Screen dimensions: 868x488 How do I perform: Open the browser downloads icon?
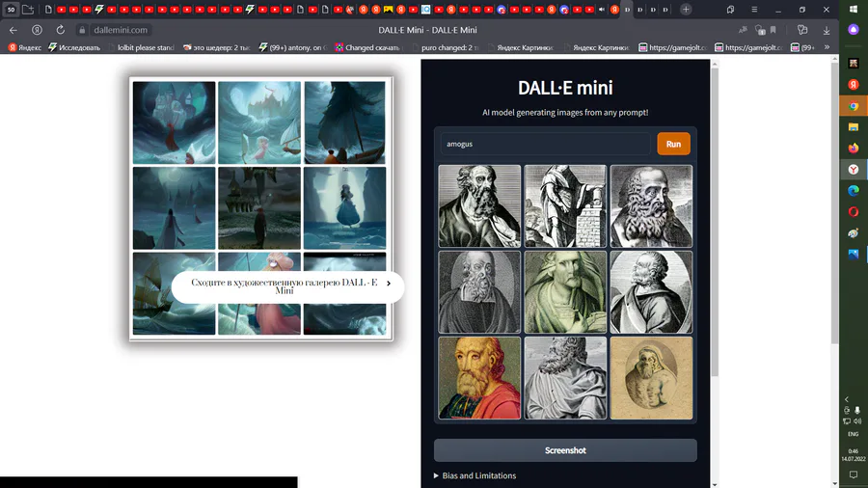(827, 31)
